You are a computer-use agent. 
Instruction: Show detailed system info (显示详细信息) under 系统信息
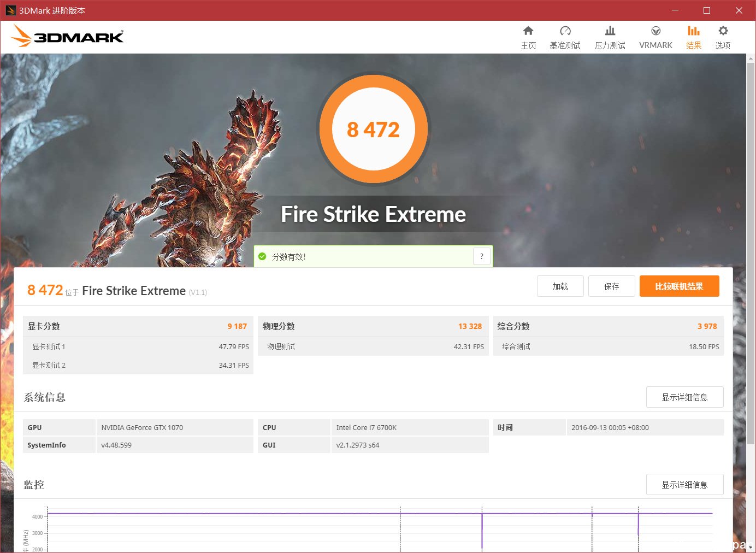[685, 397]
